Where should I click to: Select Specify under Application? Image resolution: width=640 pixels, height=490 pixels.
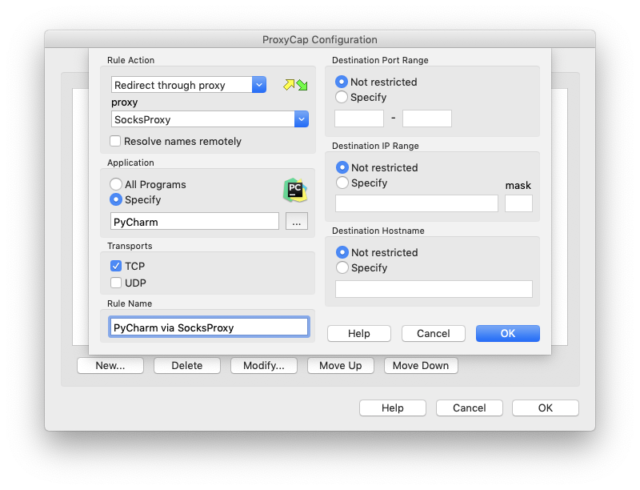click(x=116, y=199)
